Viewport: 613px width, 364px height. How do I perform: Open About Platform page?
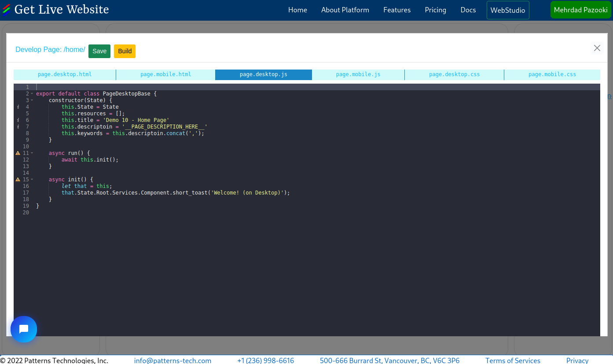(345, 10)
